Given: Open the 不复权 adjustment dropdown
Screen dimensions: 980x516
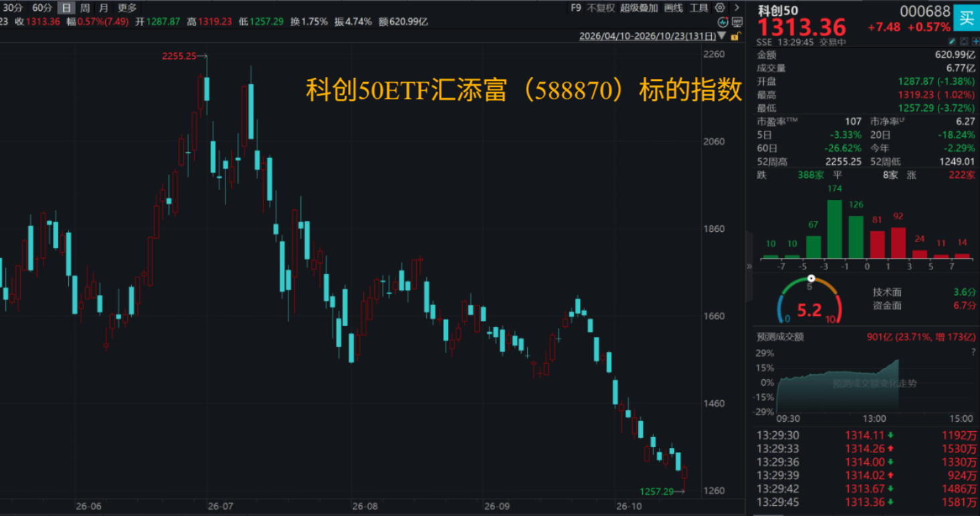Looking at the screenshot, I should (x=601, y=8).
